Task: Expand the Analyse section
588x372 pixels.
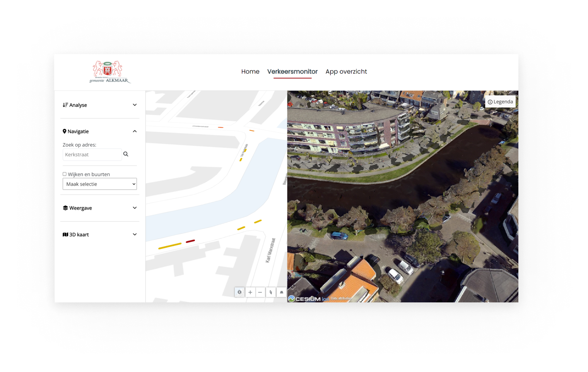Action: pos(135,105)
